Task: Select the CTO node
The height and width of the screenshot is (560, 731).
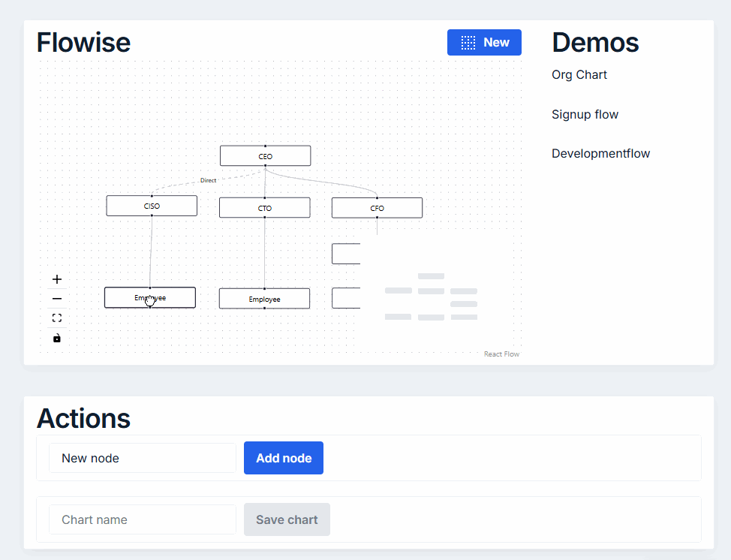Action: pos(265,207)
